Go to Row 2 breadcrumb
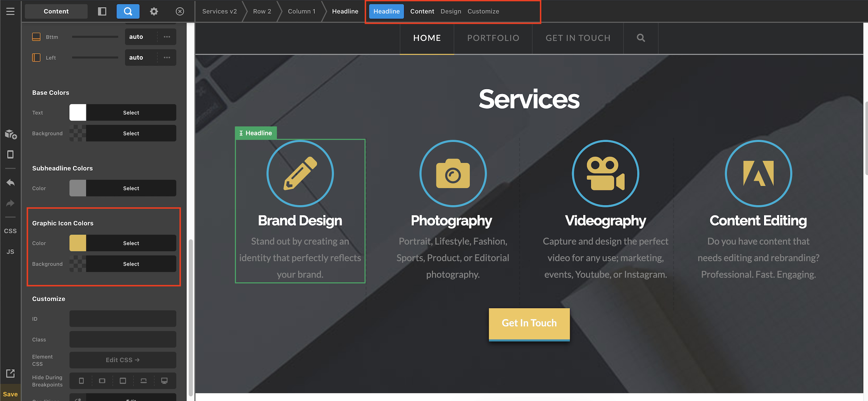 click(262, 11)
